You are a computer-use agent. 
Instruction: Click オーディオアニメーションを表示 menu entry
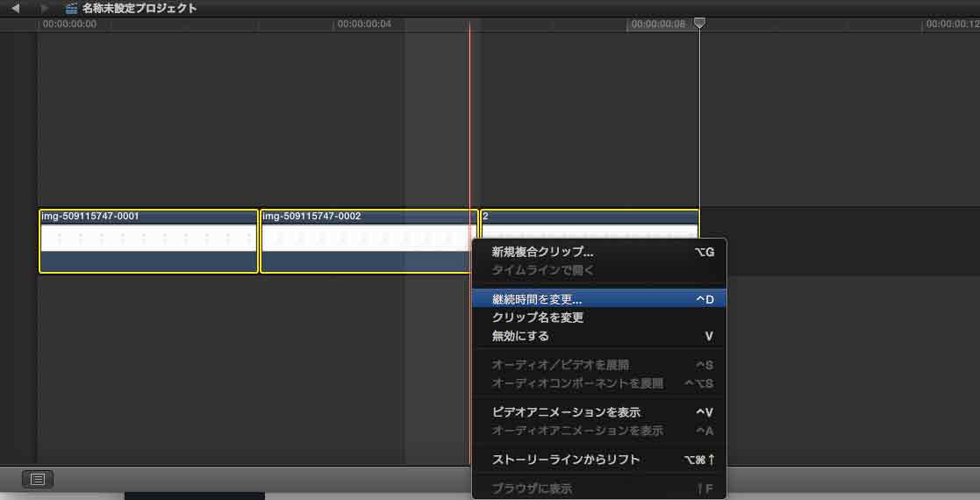click(577, 431)
